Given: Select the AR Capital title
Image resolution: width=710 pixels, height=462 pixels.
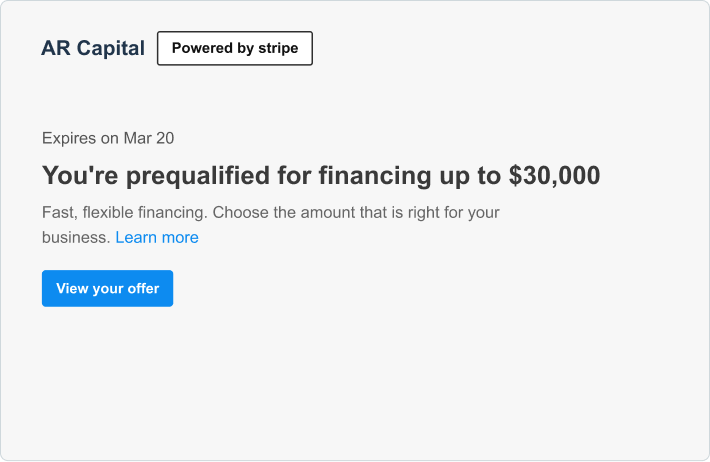Looking at the screenshot, I should click(92, 48).
